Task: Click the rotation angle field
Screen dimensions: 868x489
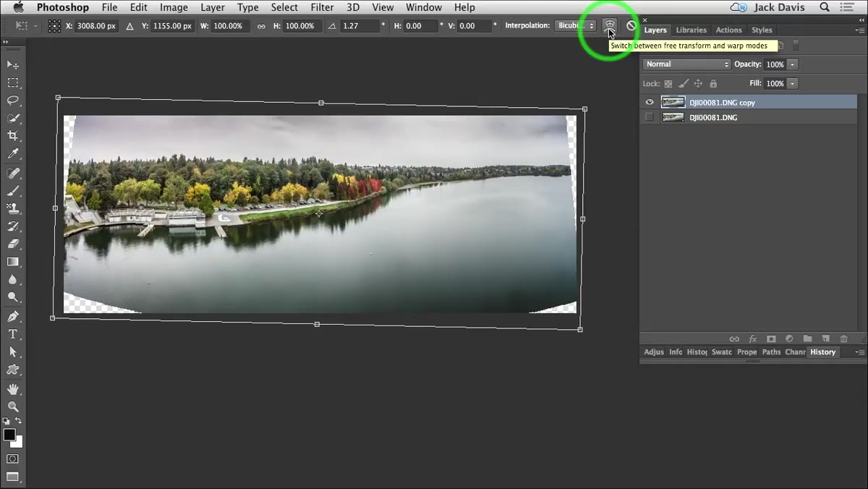Action: tap(360, 26)
